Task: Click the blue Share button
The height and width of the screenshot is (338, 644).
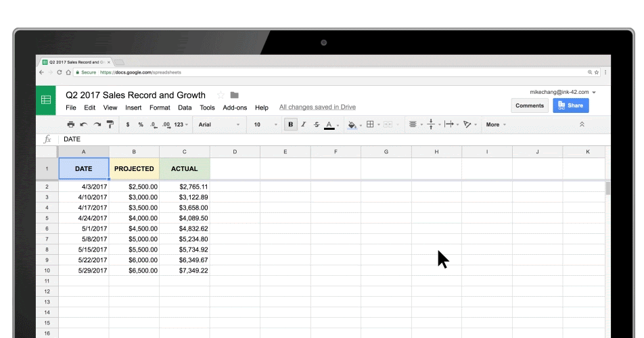Action: [570, 105]
